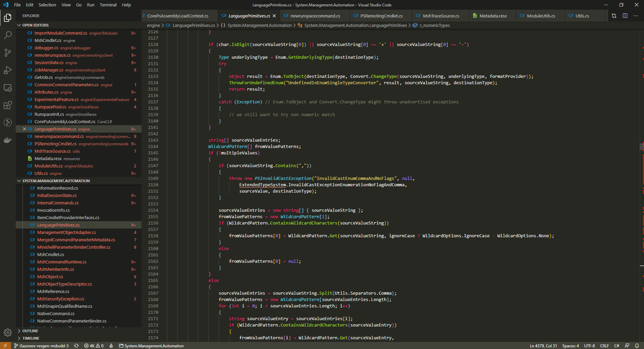Screen dimensions: 644x349
Task: Select InitialSessionState.cs in the folder tree
Action: tap(79, 195)
